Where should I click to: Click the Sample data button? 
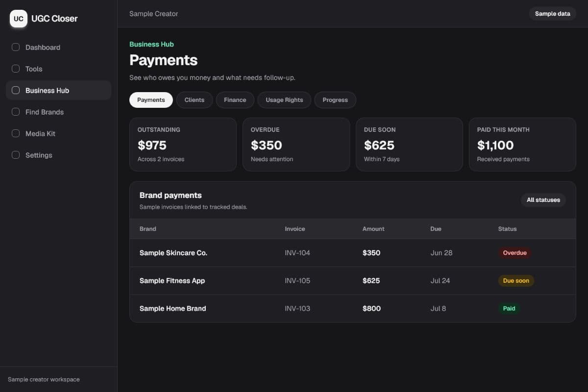pos(553,14)
